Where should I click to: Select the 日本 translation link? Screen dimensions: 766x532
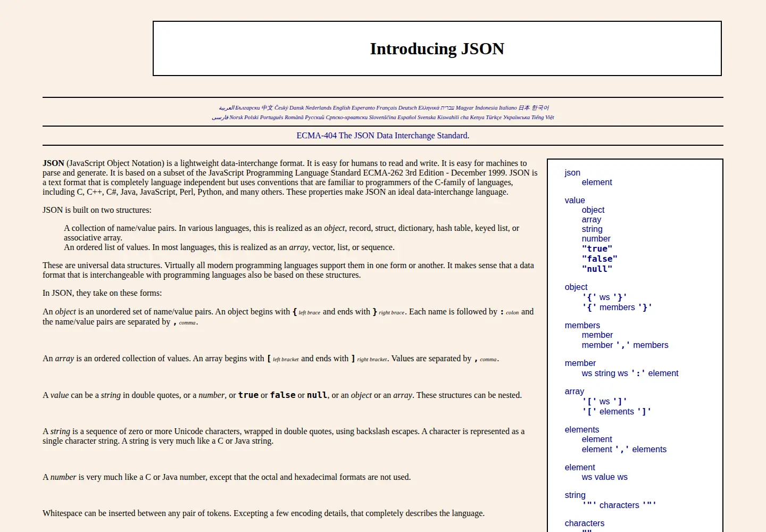[524, 107]
